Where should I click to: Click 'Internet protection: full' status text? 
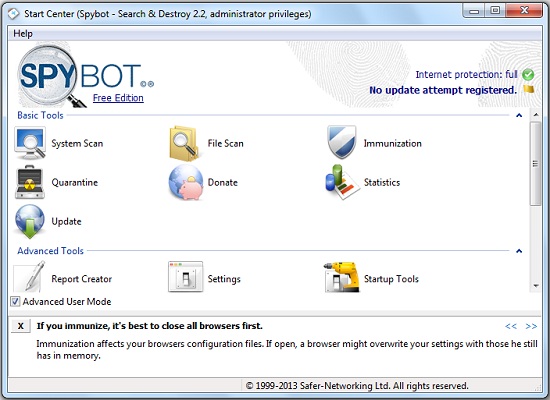pos(467,74)
